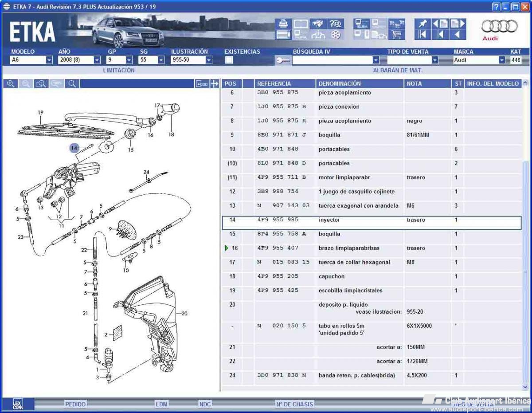This screenshot has width=532, height=413.
Task: Click the LEXCOM logo icon
Action: coord(17,404)
